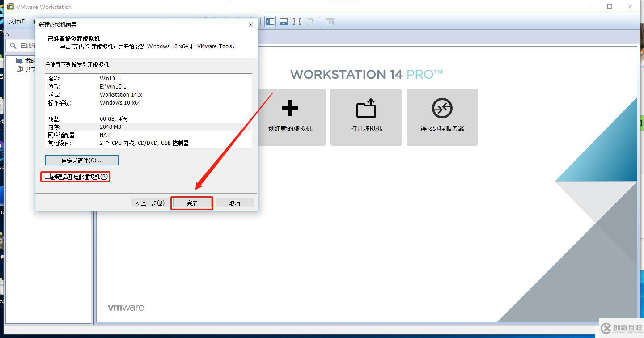Click the 完成 button to finish wizard

click(191, 203)
